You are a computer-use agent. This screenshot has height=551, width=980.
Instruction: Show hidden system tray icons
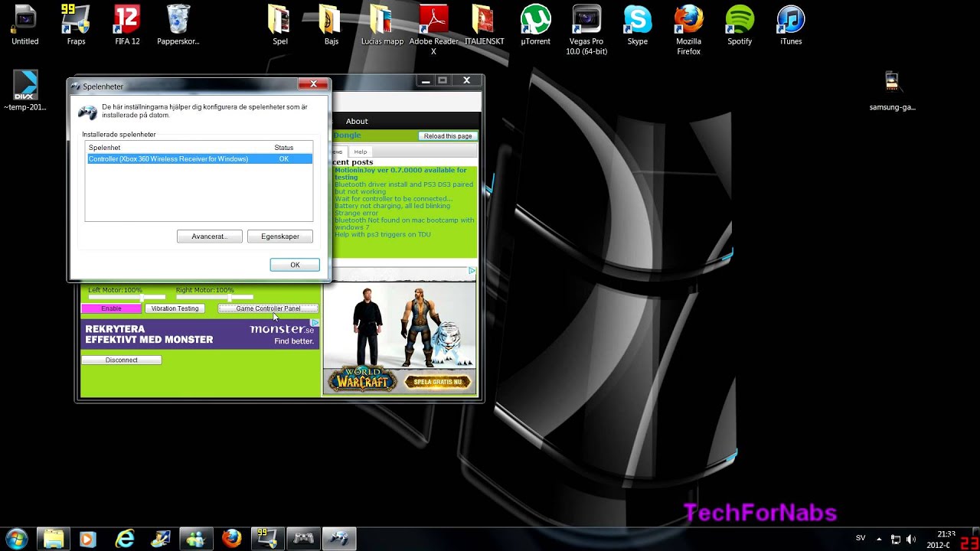coord(879,539)
